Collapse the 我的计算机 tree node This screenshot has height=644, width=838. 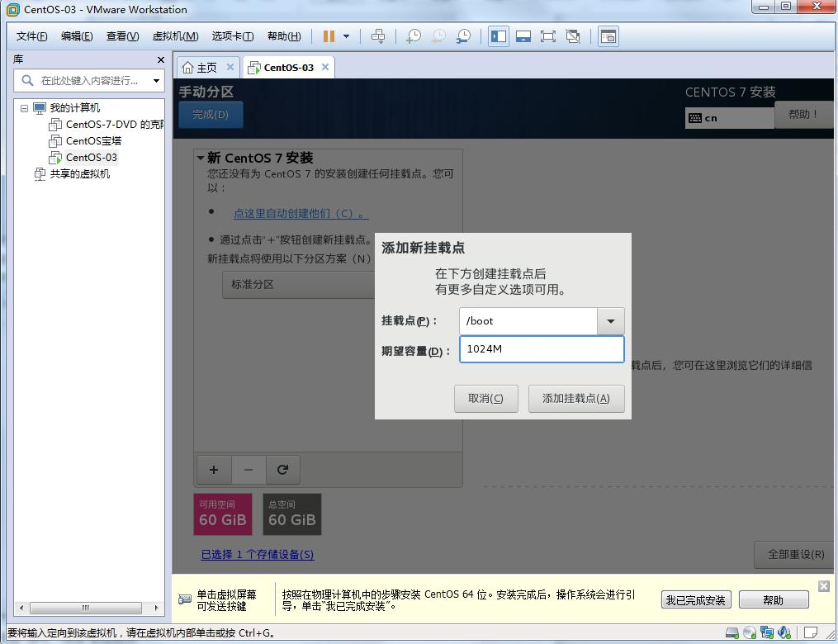(24, 108)
